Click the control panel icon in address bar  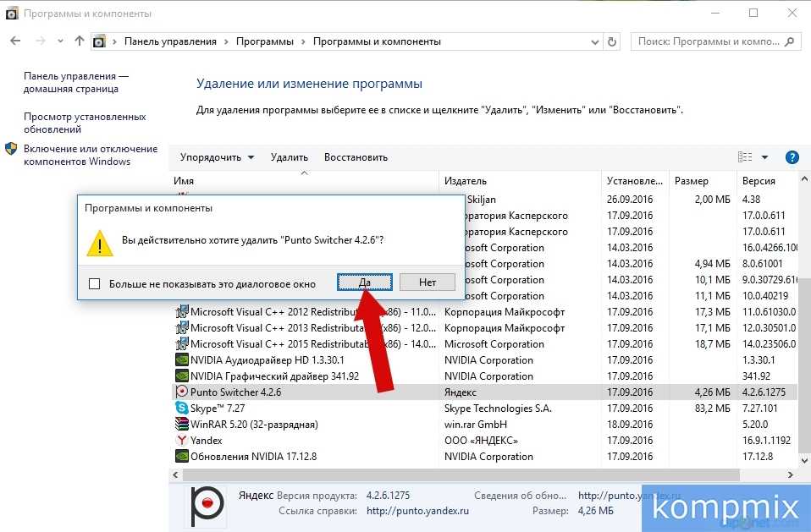click(99, 41)
